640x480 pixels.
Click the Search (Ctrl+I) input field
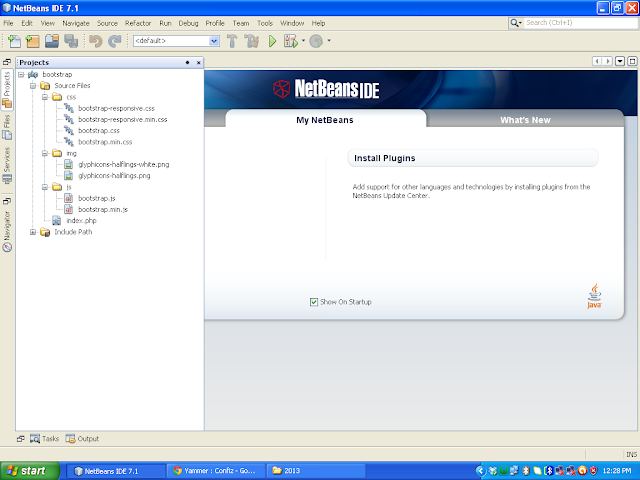(x=580, y=23)
